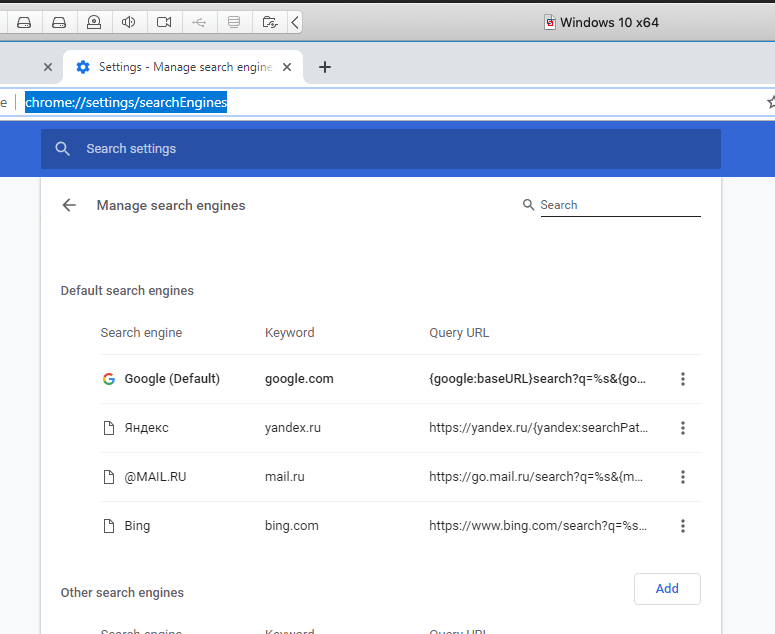775x634 pixels.
Task: Click the magnifier icon in Search settings bar
Action: [63, 149]
